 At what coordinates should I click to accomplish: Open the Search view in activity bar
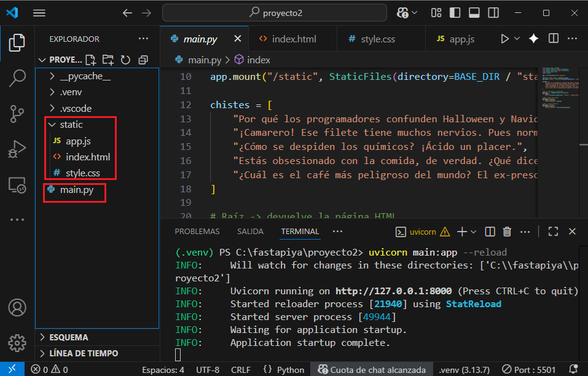[17, 77]
